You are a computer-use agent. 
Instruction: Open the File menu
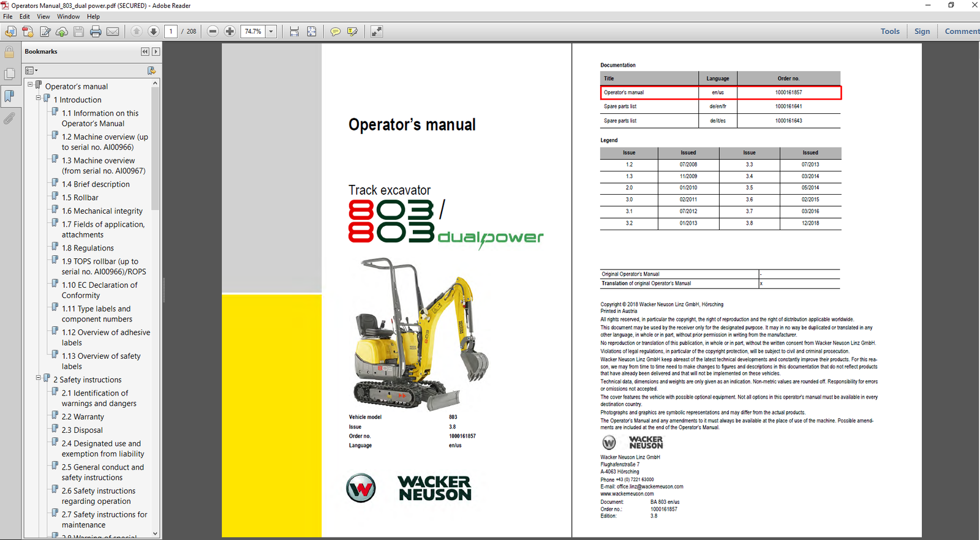7,17
